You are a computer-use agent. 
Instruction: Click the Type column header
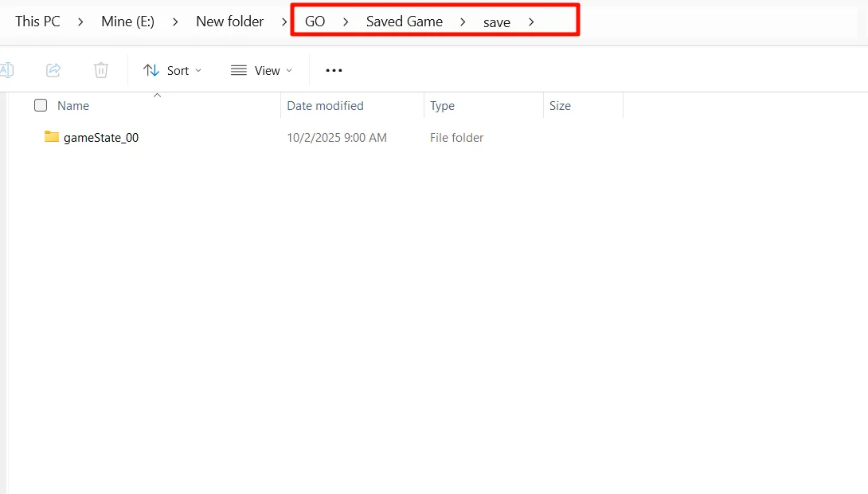(x=442, y=105)
